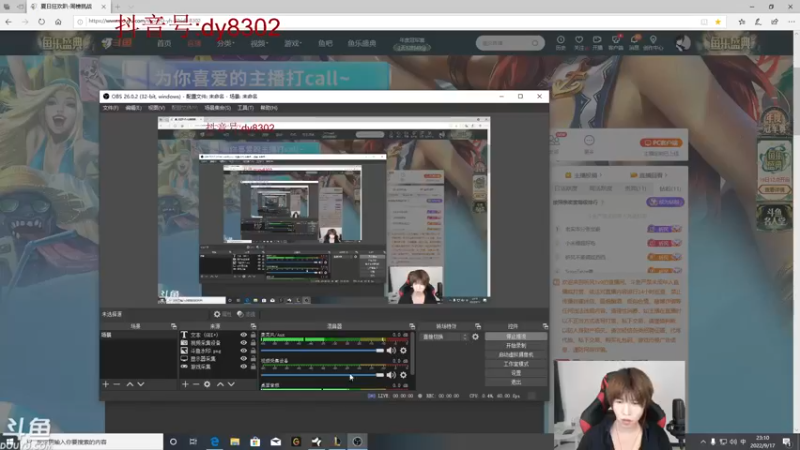Hide the display capture source
The image size is (800, 450).
point(243,359)
